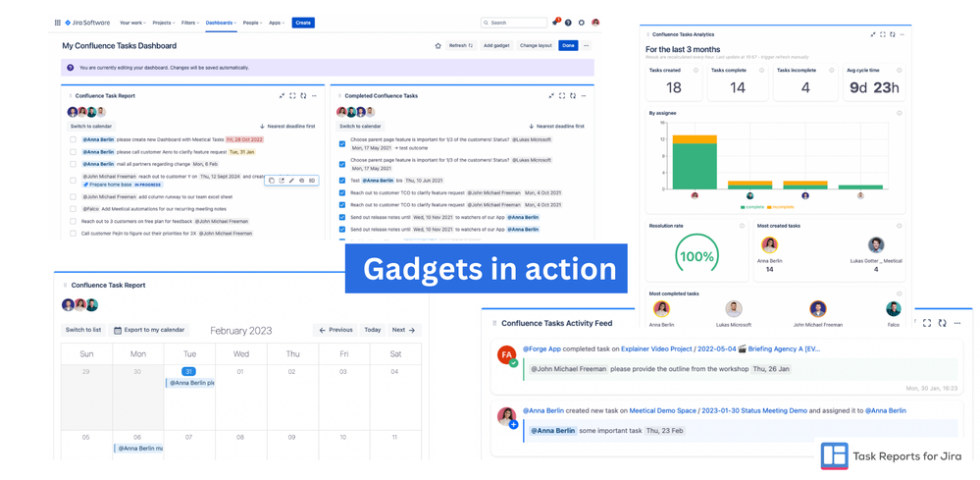Image resolution: width=980 pixels, height=480 pixels.
Task: Open the user profile avatar in Jira header
Action: click(595, 23)
